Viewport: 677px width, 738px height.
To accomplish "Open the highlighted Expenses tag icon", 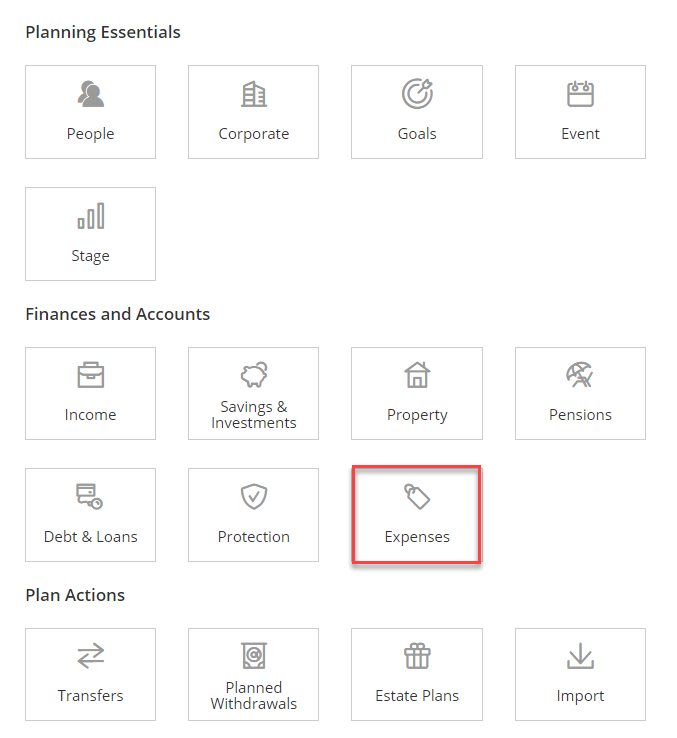I will pyautogui.click(x=417, y=497).
